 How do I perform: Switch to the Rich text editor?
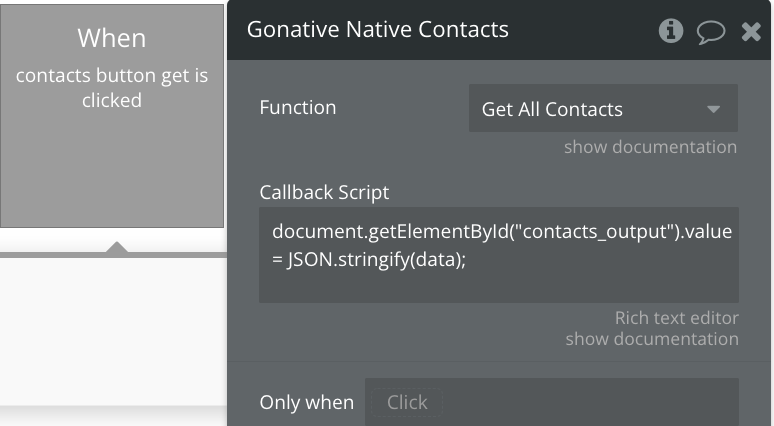pyautogui.click(x=676, y=318)
